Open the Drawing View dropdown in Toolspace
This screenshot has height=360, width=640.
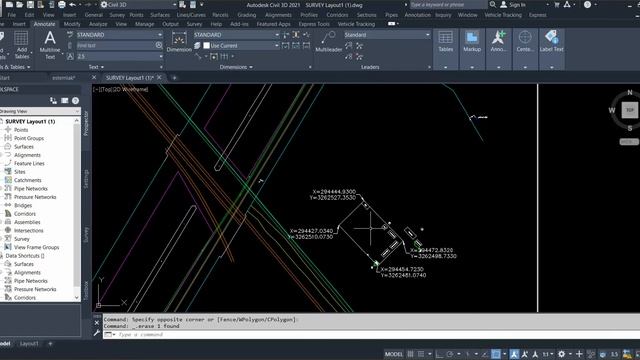tap(40, 111)
